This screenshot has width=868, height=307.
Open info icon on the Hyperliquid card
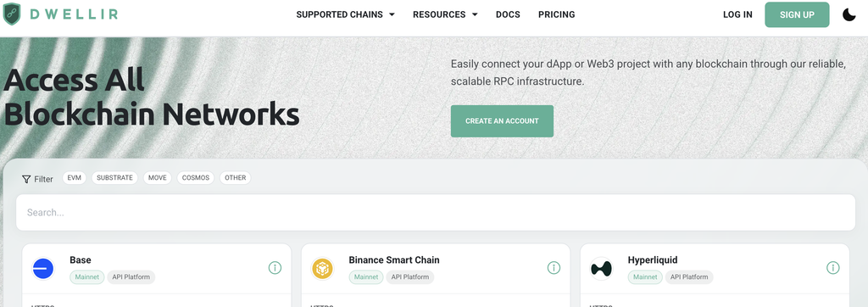point(832,268)
